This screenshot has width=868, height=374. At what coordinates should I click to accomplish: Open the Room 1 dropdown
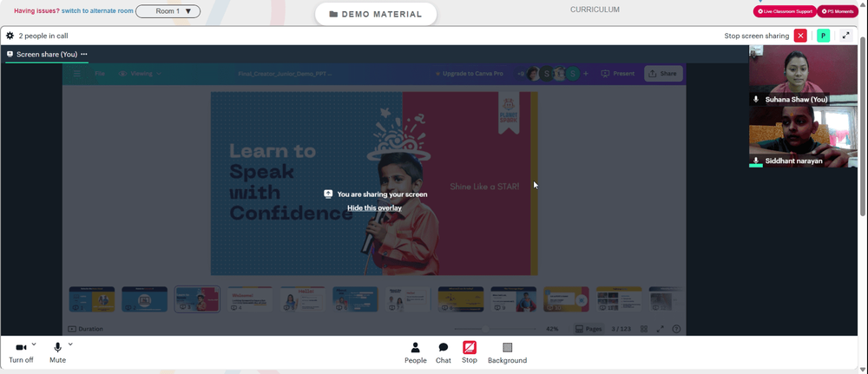pos(168,11)
